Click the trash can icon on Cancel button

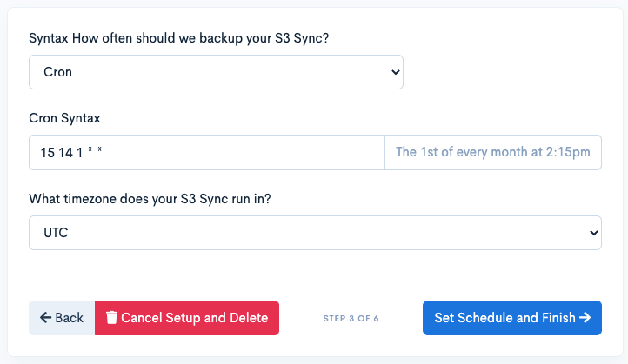coord(111,318)
